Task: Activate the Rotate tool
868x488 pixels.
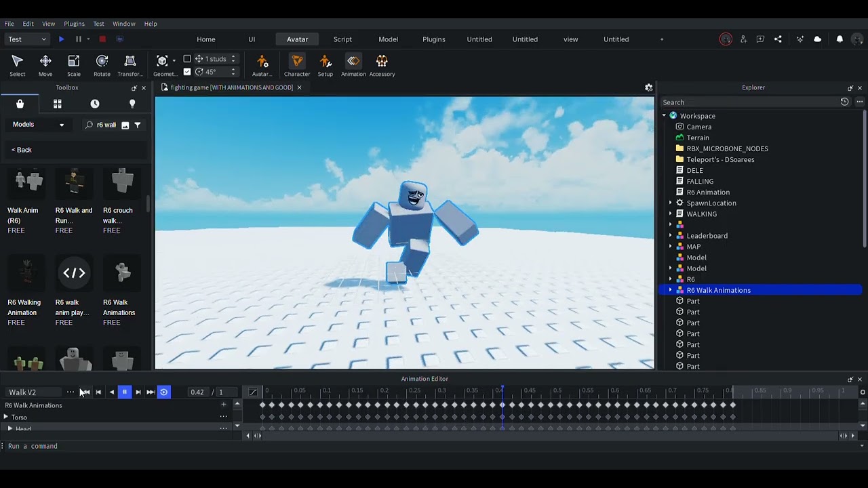Action: click(102, 65)
